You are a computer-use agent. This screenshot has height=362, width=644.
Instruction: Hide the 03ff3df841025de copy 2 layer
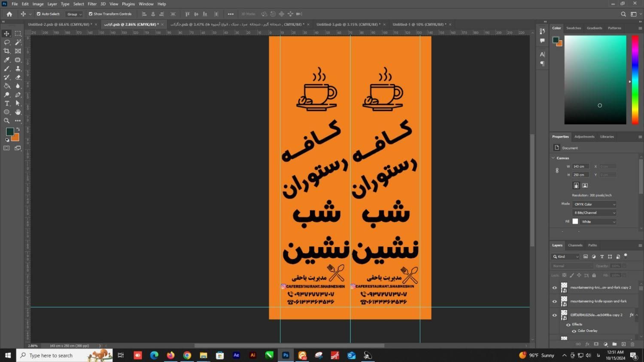coord(554,315)
